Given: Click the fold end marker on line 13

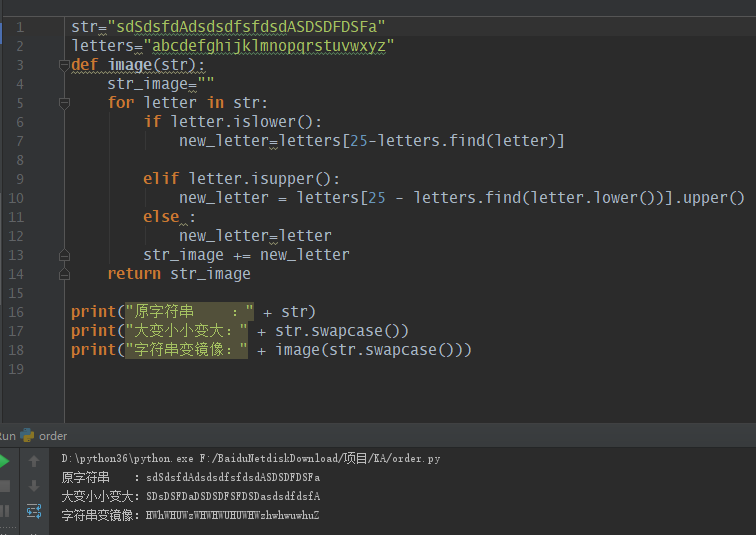Looking at the screenshot, I should [63, 255].
